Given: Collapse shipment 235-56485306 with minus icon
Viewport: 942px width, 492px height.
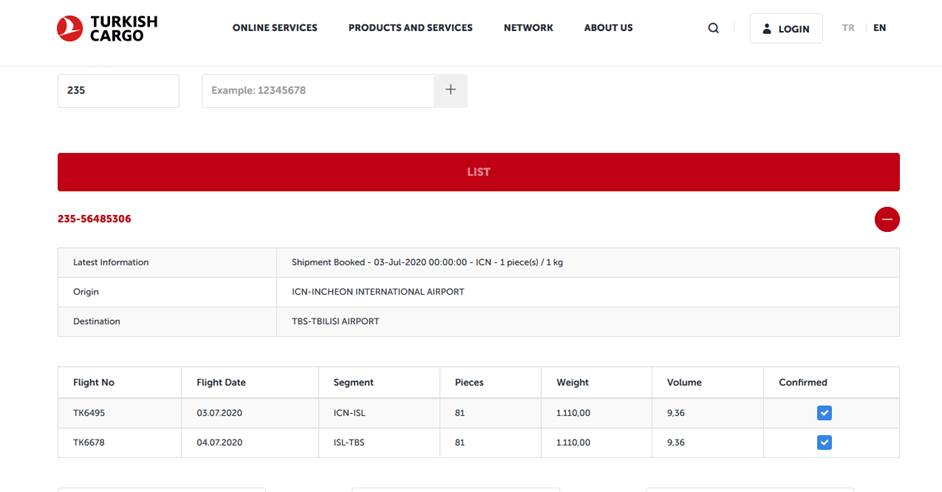Looking at the screenshot, I should coord(886,219).
